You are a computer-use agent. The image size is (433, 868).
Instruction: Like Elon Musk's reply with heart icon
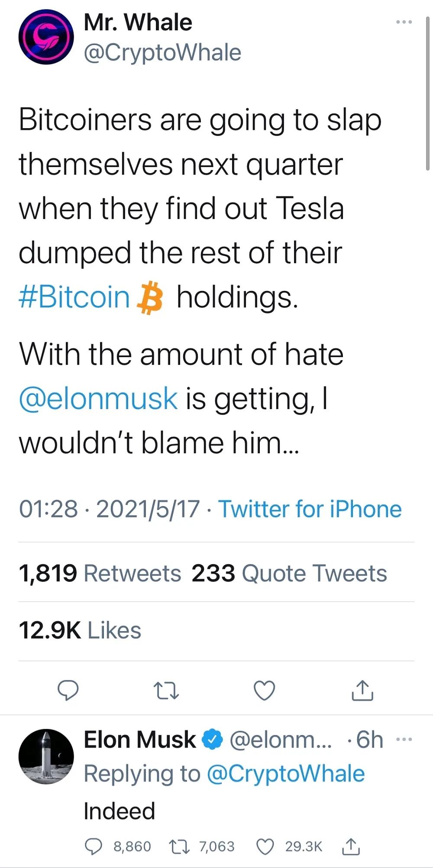pyautogui.click(x=265, y=846)
